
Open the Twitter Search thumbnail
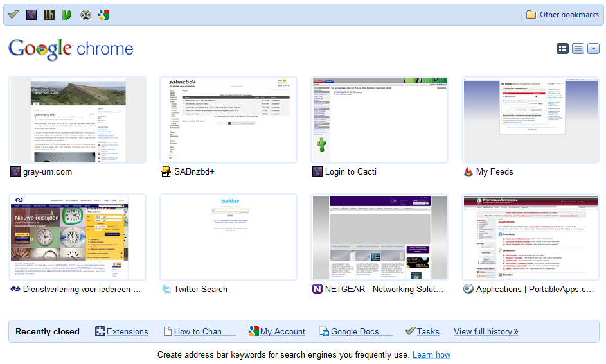click(x=228, y=238)
